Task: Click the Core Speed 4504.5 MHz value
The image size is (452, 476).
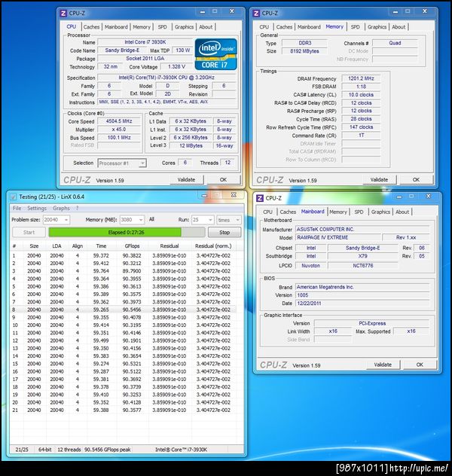Action: click(119, 121)
